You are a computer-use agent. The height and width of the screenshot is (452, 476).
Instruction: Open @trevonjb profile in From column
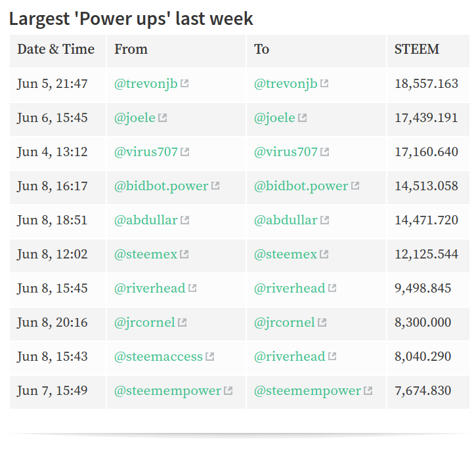[x=146, y=84]
